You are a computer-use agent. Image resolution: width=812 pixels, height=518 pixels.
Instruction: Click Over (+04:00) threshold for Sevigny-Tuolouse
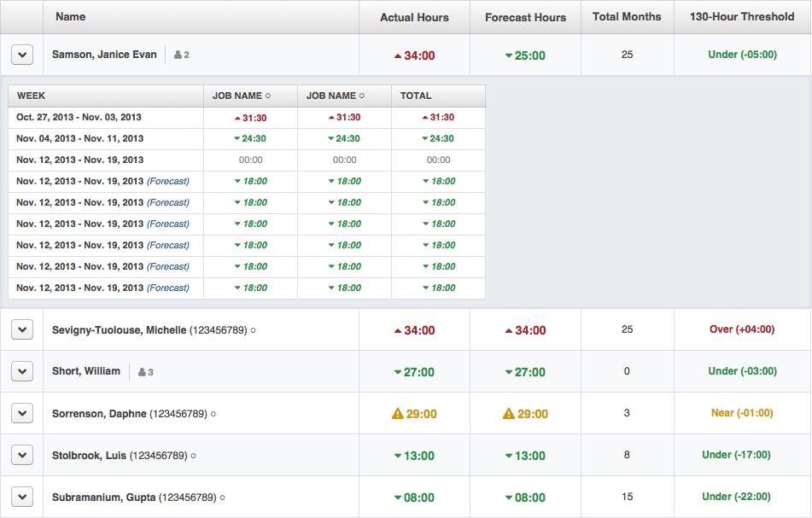(742, 329)
